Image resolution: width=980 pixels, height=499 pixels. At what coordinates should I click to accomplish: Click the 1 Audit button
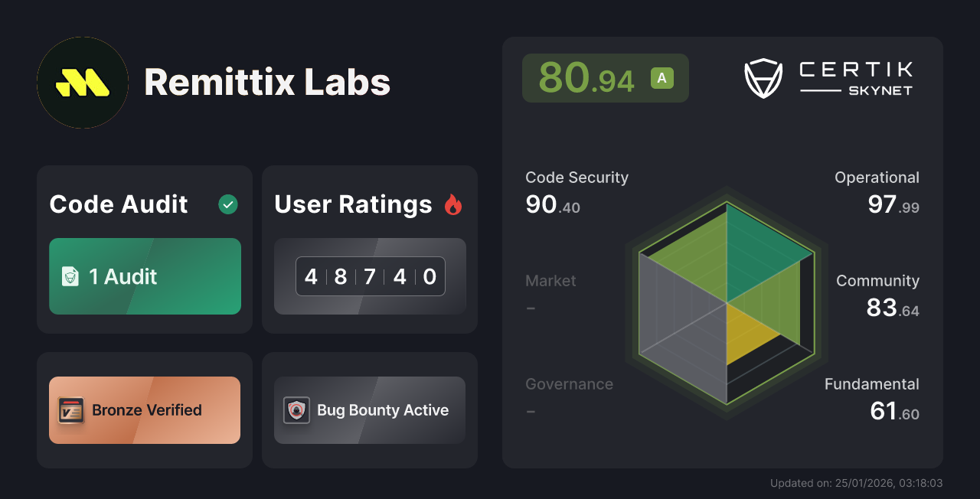pyautogui.click(x=145, y=276)
